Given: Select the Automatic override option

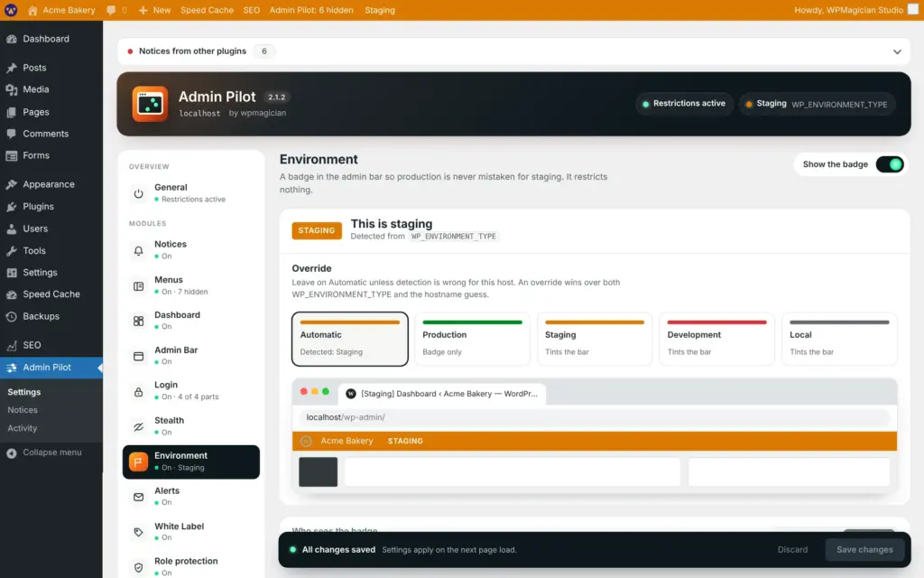Looking at the screenshot, I should (x=350, y=340).
